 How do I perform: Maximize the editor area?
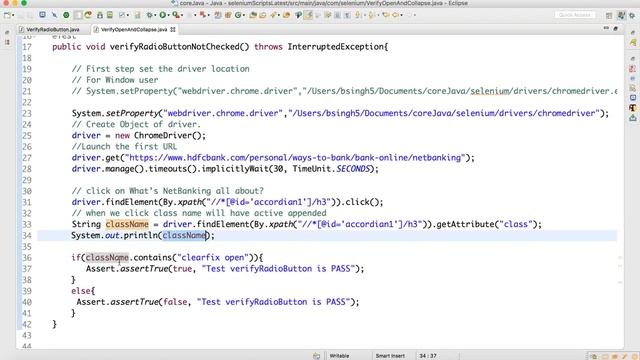click(616, 28)
